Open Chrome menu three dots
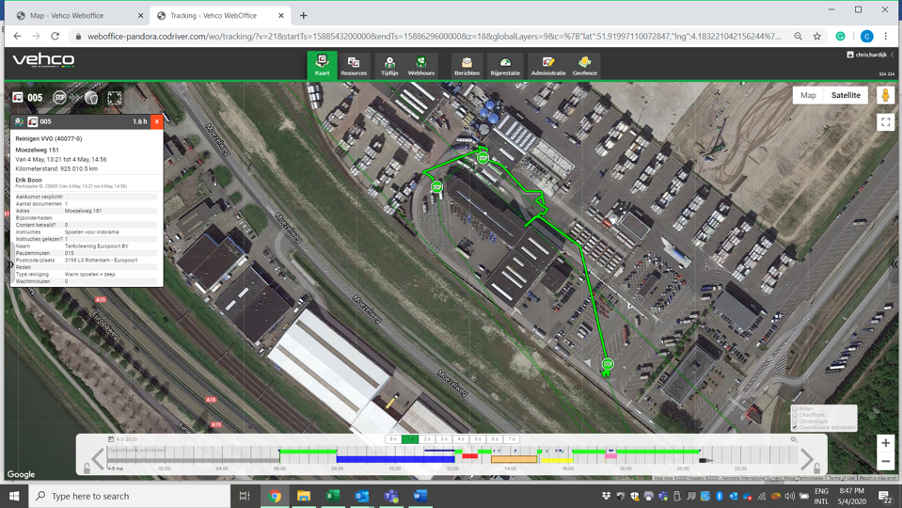This screenshot has width=902, height=508. (886, 36)
